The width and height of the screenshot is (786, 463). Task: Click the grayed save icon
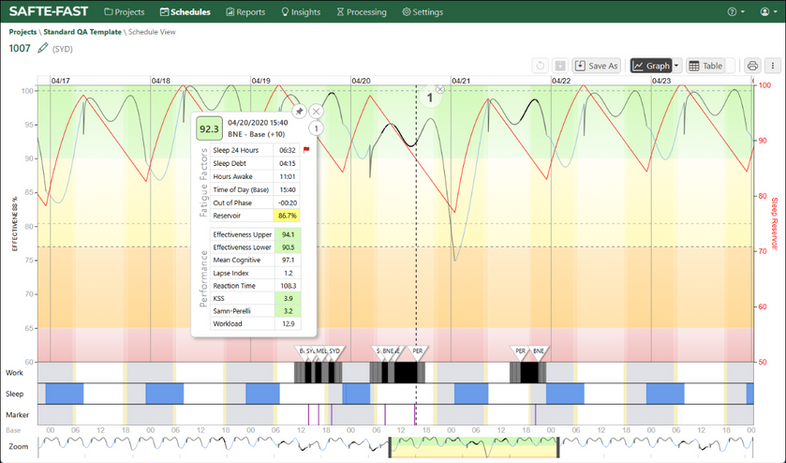click(x=560, y=66)
